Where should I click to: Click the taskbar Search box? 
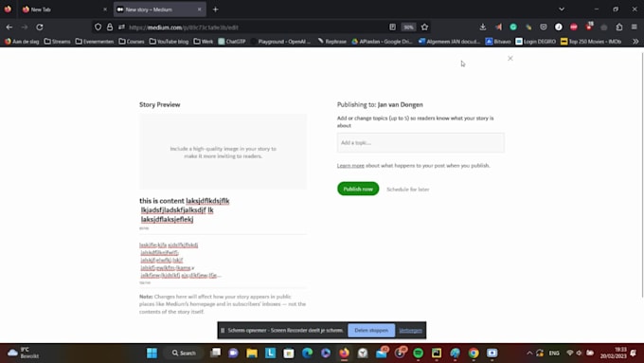pos(184,354)
